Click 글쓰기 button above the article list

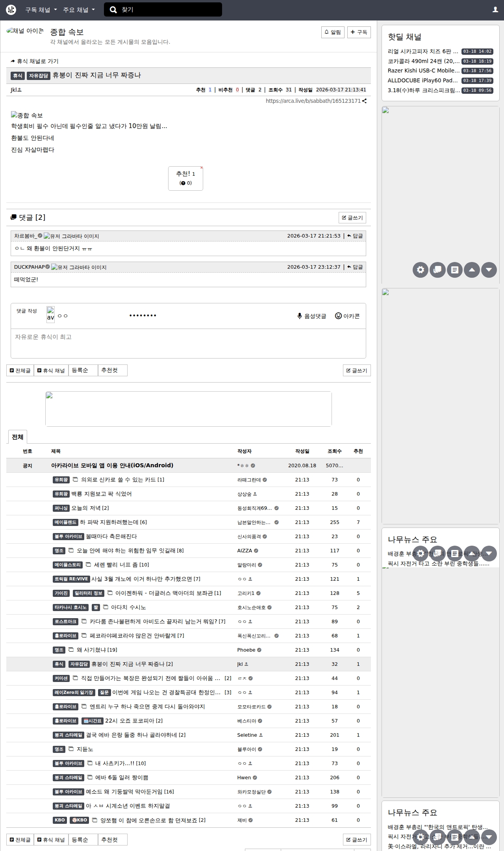tap(357, 370)
